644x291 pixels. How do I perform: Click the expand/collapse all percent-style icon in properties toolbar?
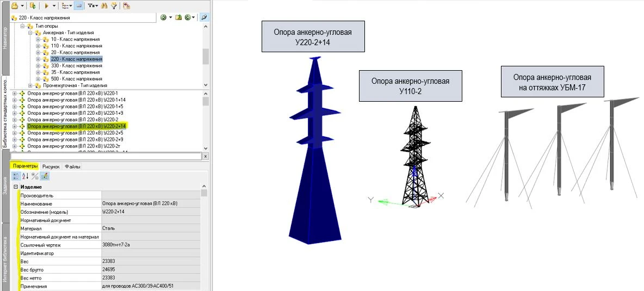pyautogui.click(x=35, y=176)
